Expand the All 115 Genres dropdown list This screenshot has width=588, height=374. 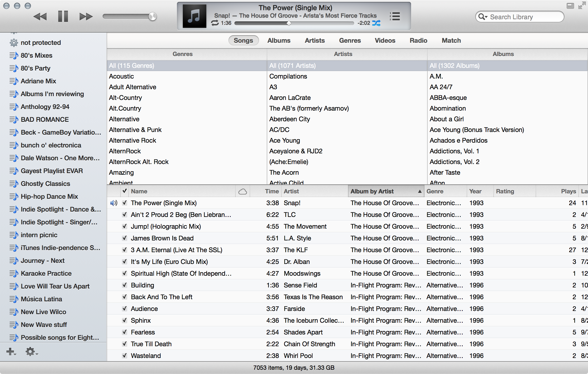coord(131,65)
